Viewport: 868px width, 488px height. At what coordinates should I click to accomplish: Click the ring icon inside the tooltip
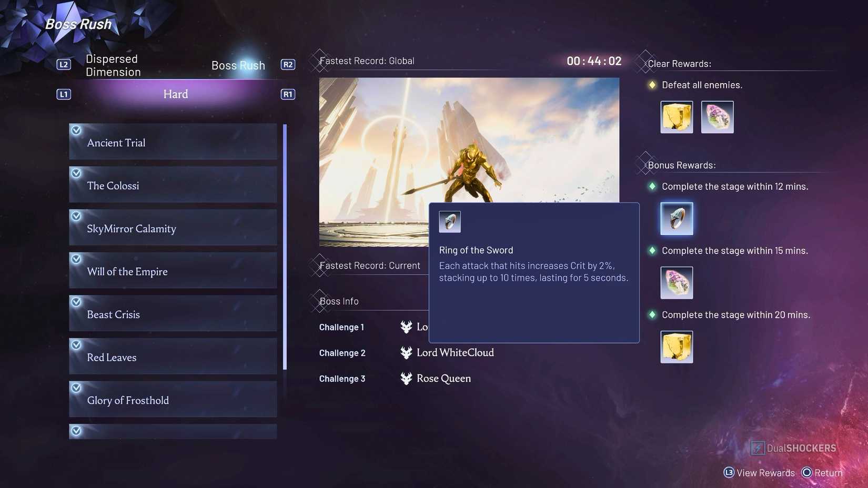pyautogui.click(x=450, y=222)
